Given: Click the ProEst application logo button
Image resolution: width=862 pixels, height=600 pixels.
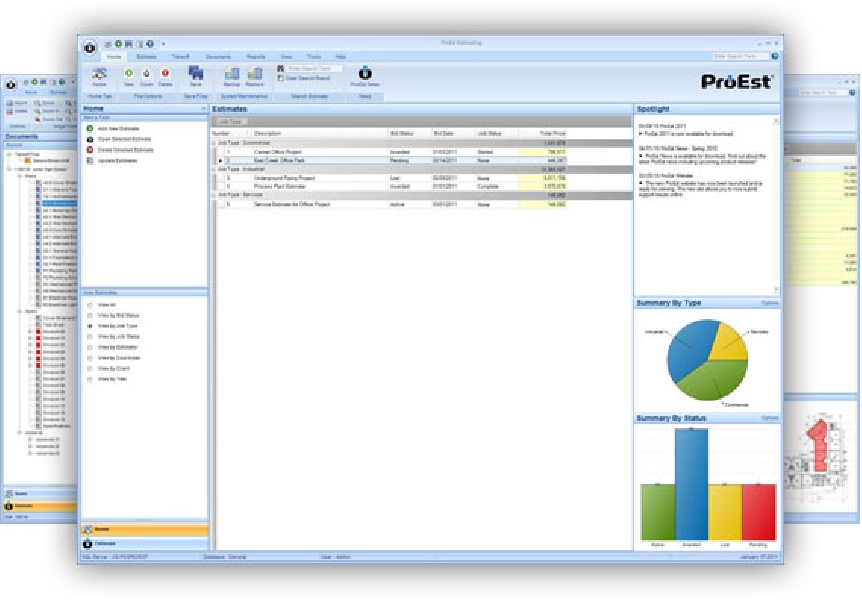Looking at the screenshot, I should [x=91, y=46].
